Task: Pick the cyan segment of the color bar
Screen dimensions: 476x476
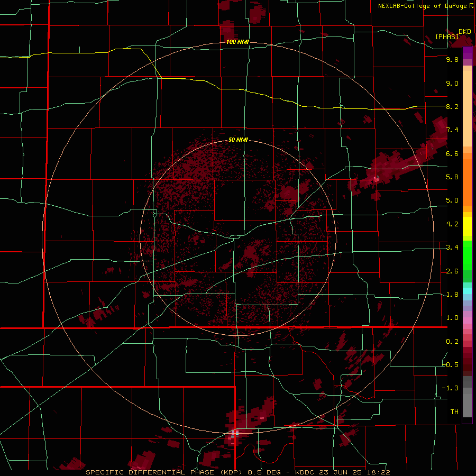Action: (467, 291)
